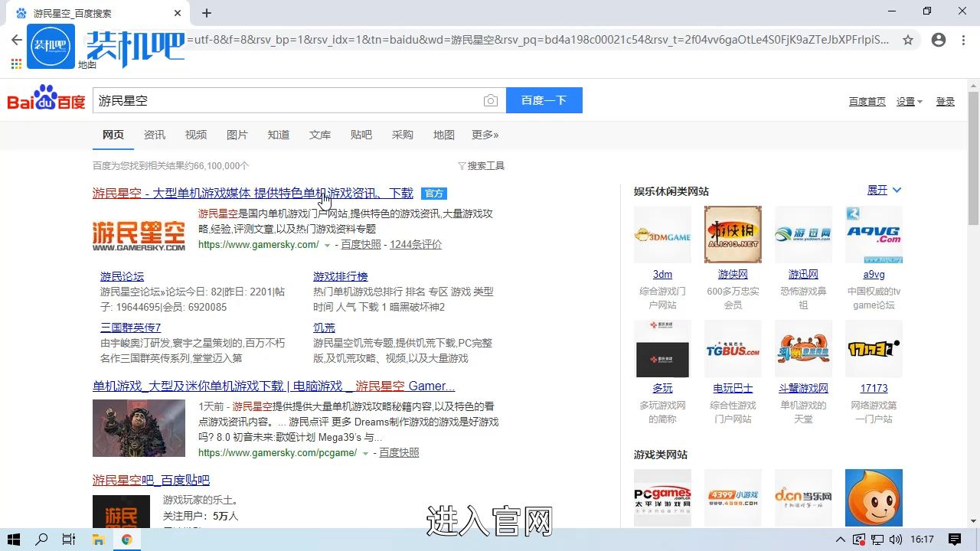Switch to the 图片 search tab
The width and height of the screenshot is (980, 551).
[x=237, y=135]
